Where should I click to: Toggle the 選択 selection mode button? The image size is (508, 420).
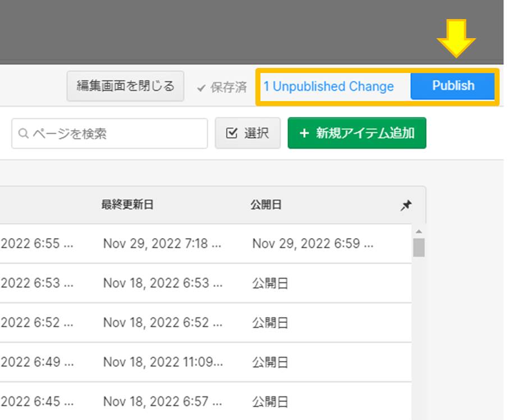click(248, 133)
